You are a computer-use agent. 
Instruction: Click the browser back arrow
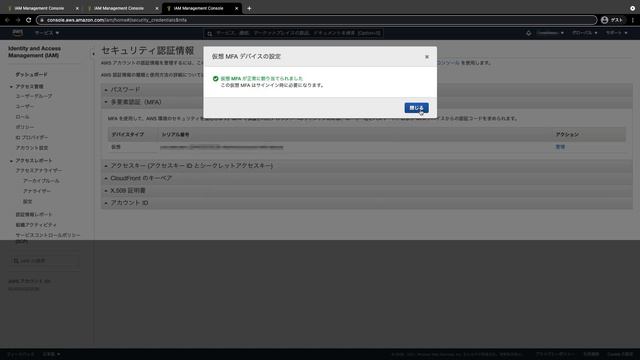7,20
